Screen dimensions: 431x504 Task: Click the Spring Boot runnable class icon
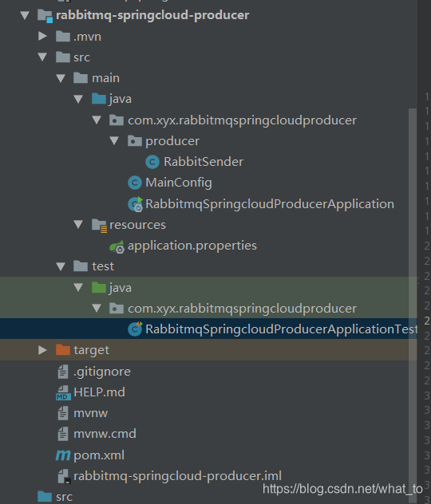tap(136, 204)
